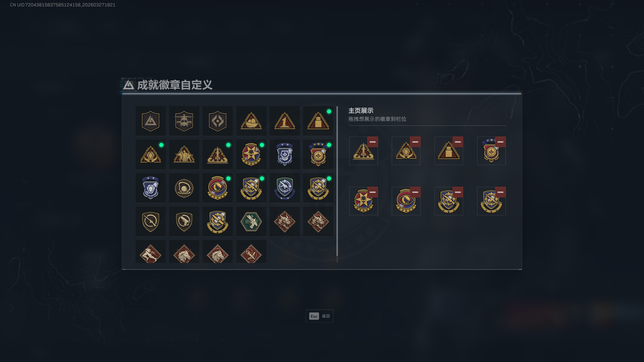The width and height of the screenshot is (644, 362).
Task: Select the pistol shield badge
Action: pyautogui.click(x=184, y=221)
